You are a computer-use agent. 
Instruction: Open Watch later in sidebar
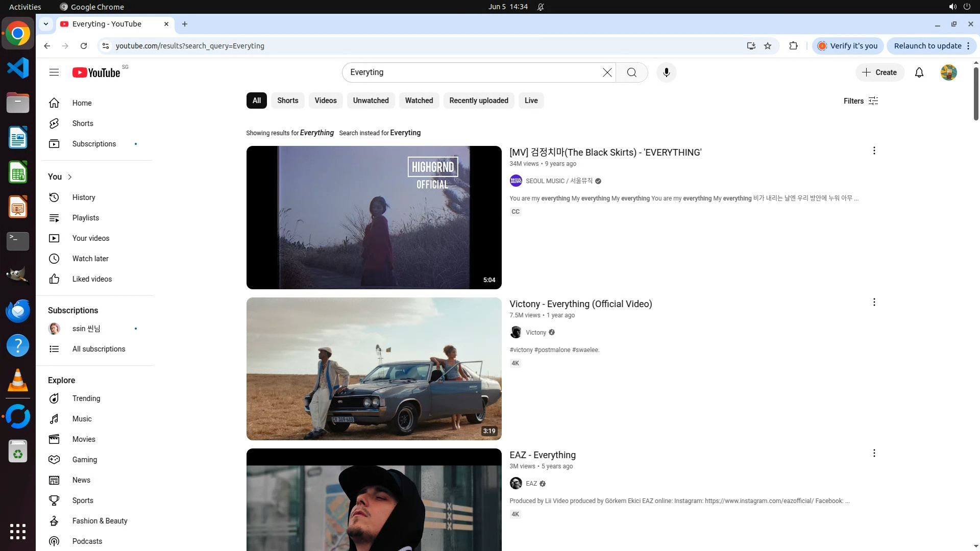click(90, 259)
